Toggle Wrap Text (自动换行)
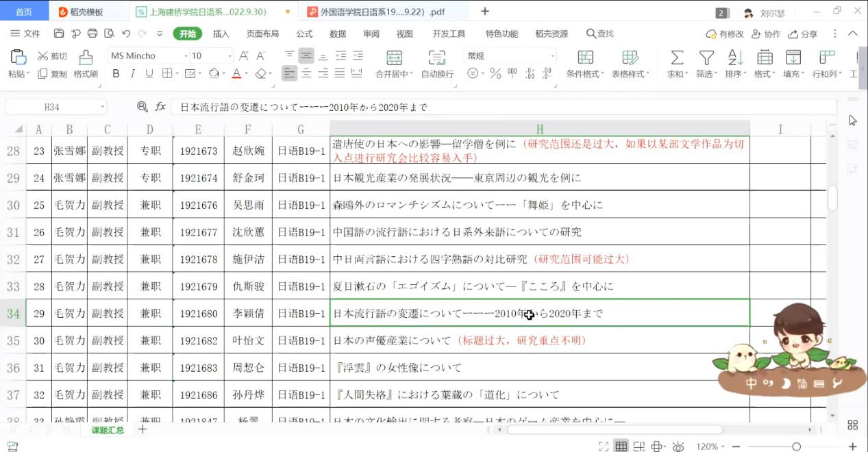Image resolution: width=868 pixels, height=452 pixels. coord(436,58)
